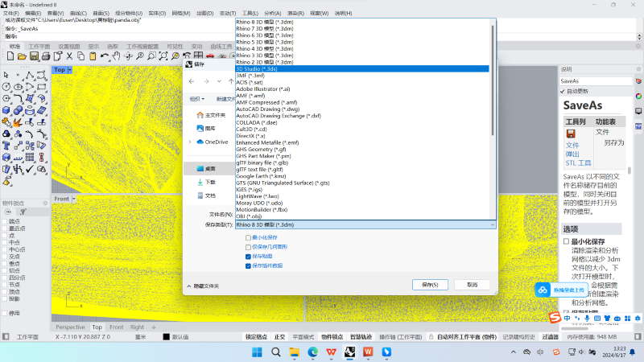Click the 取消 button in save dialog
Image resolution: width=644 pixels, height=362 pixels.
473,285
